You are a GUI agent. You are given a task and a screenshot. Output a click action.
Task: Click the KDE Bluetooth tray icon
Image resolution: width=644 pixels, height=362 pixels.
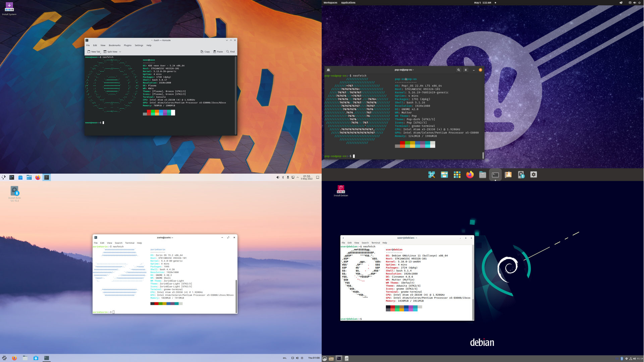pos(283,177)
